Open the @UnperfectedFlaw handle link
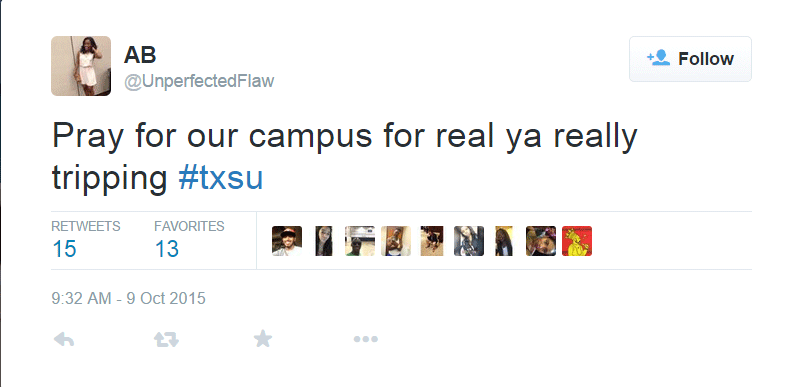Image resolution: width=794 pixels, height=387 pixels. coord(199,81)
